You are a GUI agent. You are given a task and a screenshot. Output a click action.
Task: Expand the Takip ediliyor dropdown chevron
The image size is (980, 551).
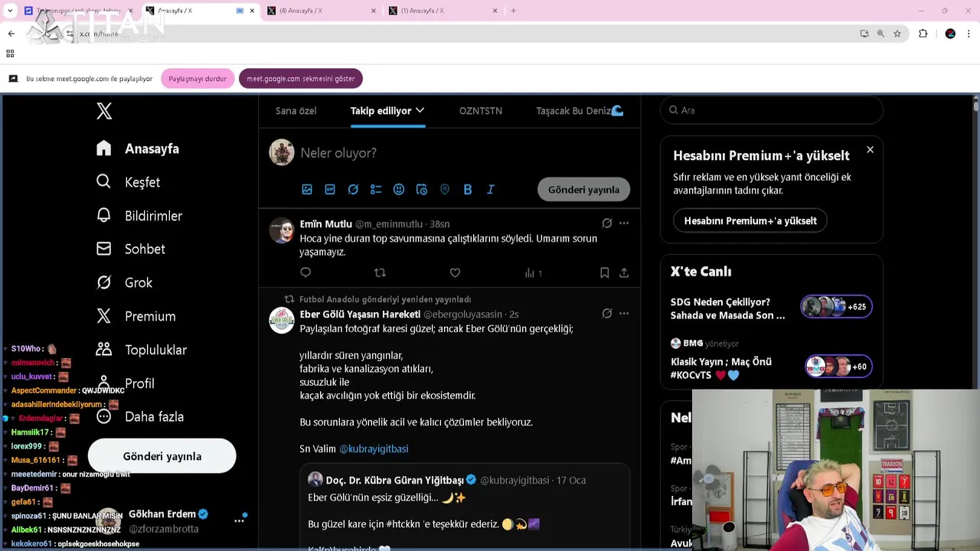(420, 110)
